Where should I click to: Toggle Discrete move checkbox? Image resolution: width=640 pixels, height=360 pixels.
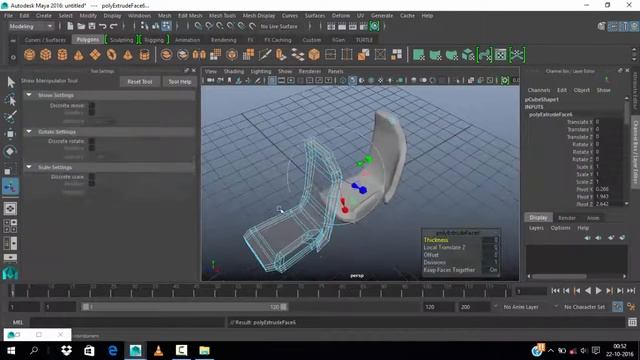[x=92, y=106]
